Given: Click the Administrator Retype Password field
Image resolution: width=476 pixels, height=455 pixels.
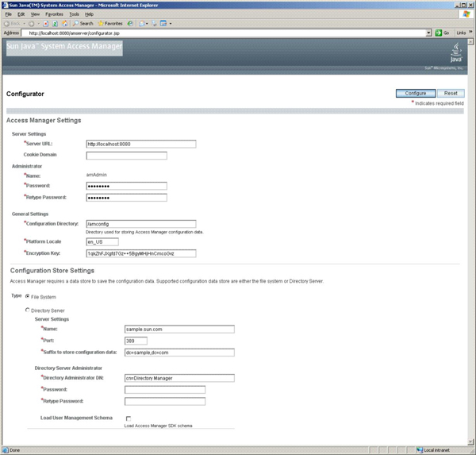Looking at the screenshot, I should (127, 198).
